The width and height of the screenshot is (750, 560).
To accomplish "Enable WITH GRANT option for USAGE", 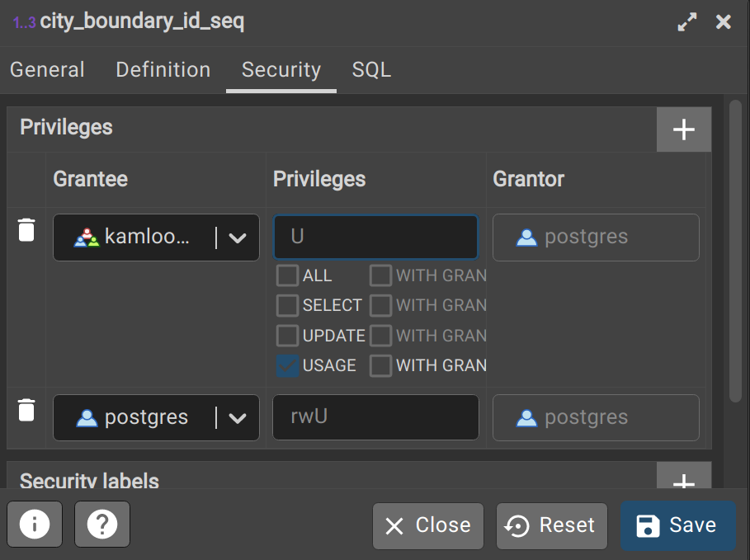I will 380,365.
